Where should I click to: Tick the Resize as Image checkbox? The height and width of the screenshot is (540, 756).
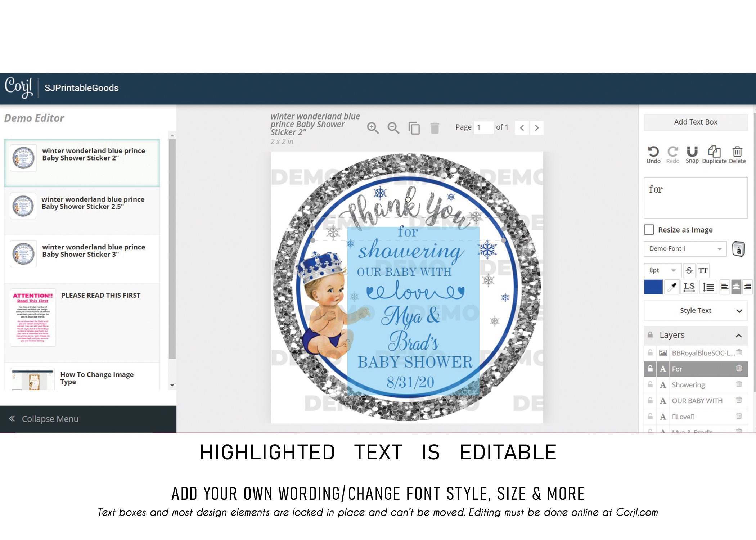pyautogui.click(x=649, y=230)
